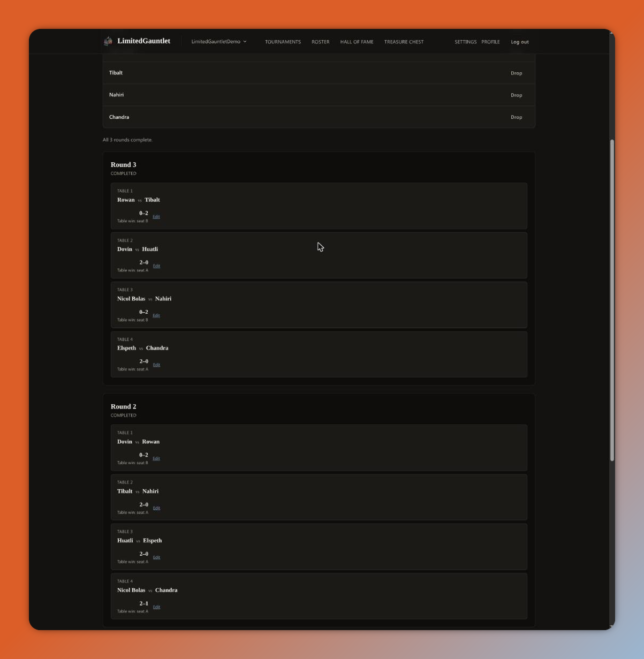Click Round 3 COMPLETED status label
The image size is (644, 659).
(x=124, y=173)
